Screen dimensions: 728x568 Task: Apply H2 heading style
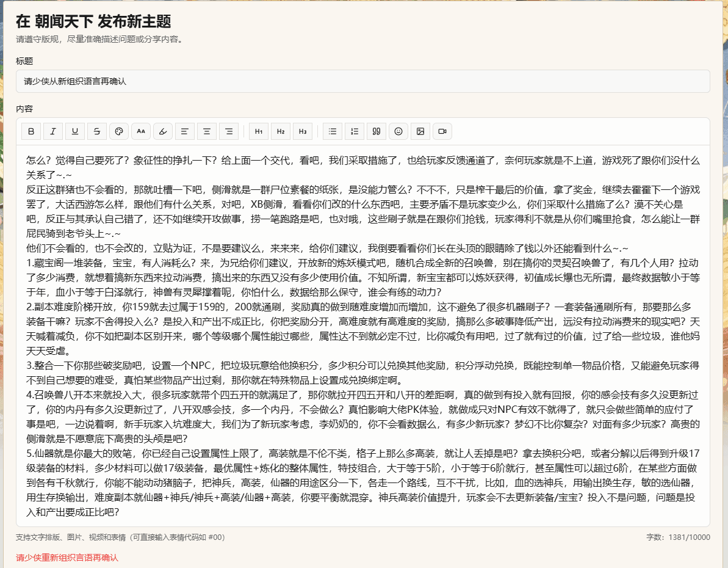pyautogui.click(x=281, y=131)
